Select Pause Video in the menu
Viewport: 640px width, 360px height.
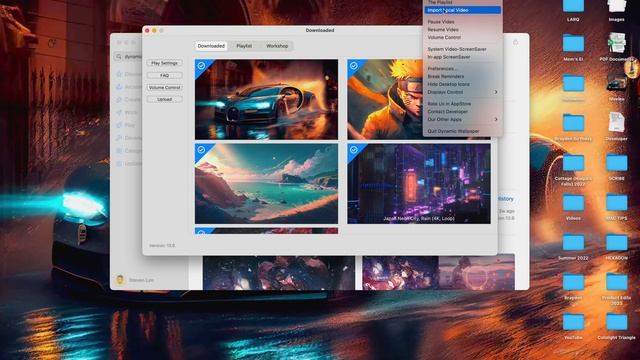point(462,22)
